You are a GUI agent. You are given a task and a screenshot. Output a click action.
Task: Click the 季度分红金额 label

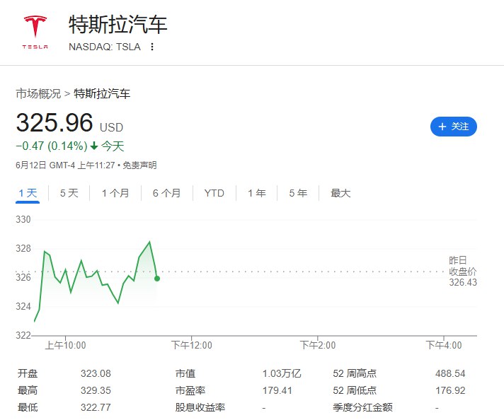click(362, 407)
